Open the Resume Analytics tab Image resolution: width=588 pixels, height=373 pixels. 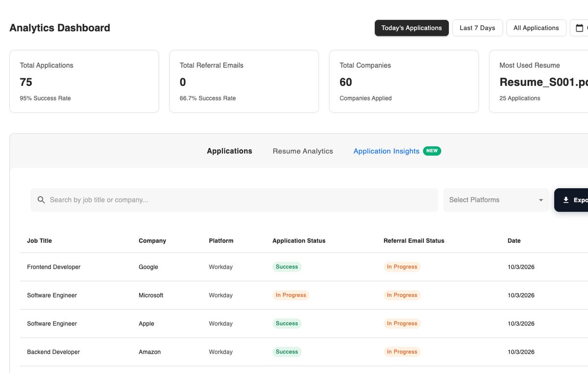tap(303, 151)
